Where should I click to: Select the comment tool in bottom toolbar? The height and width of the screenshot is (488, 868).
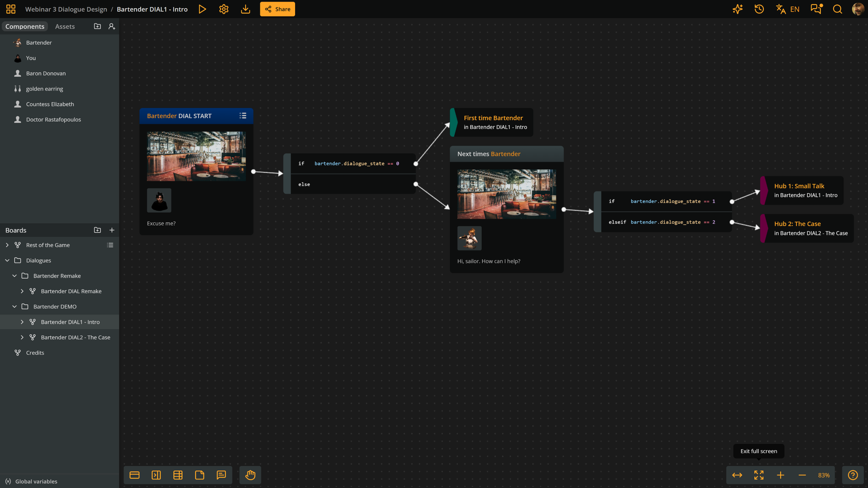coord(221,475)
